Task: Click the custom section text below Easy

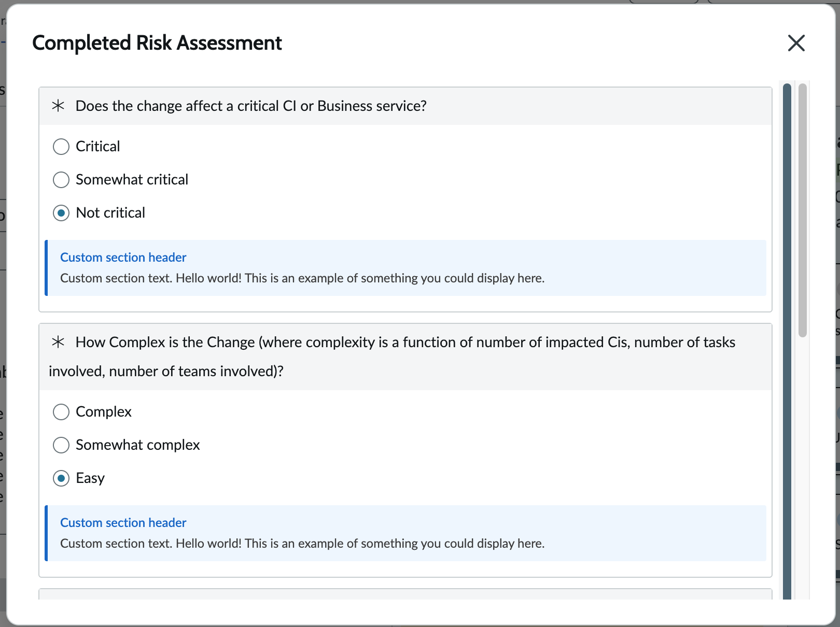Action: coord(302,544)
